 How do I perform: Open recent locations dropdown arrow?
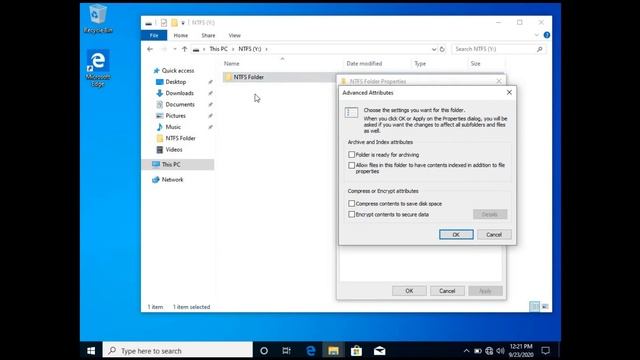(175, 49)
